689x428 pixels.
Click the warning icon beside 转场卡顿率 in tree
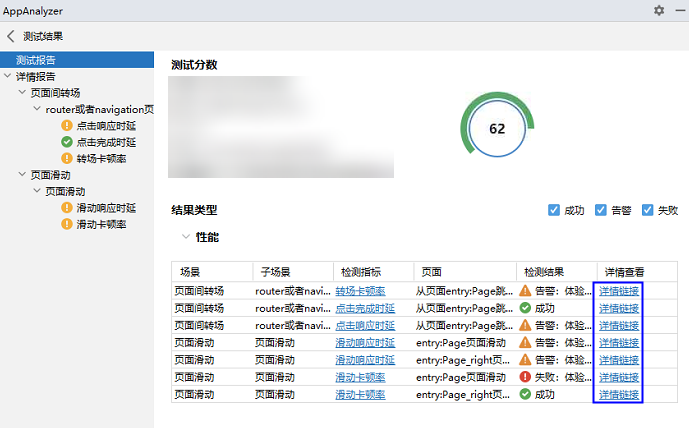(67, 158)
